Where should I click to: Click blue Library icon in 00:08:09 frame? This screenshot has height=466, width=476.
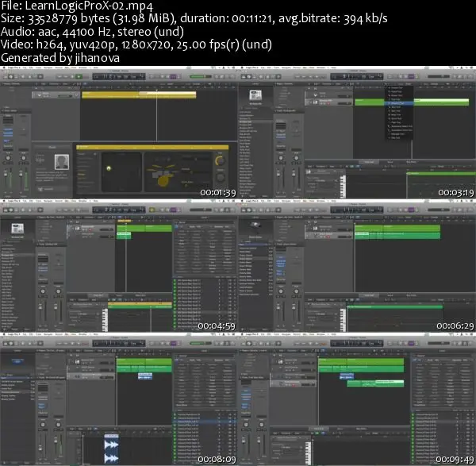[17, 361]
